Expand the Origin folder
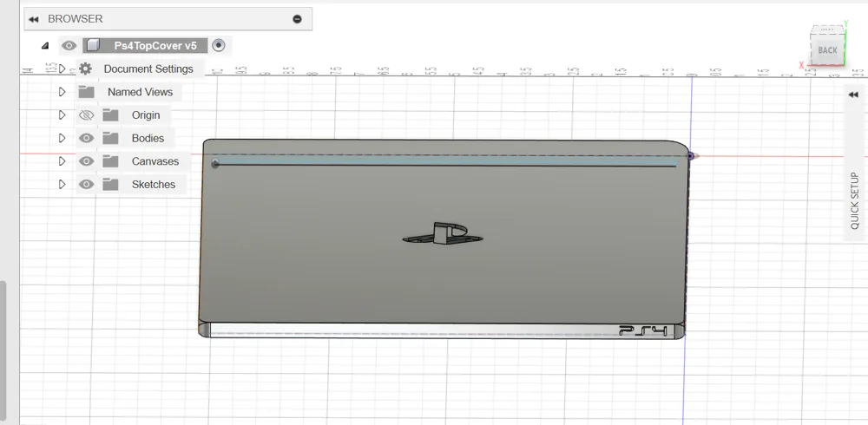The image size is (868, 425). pyautogui.click(x=62, y=115)
